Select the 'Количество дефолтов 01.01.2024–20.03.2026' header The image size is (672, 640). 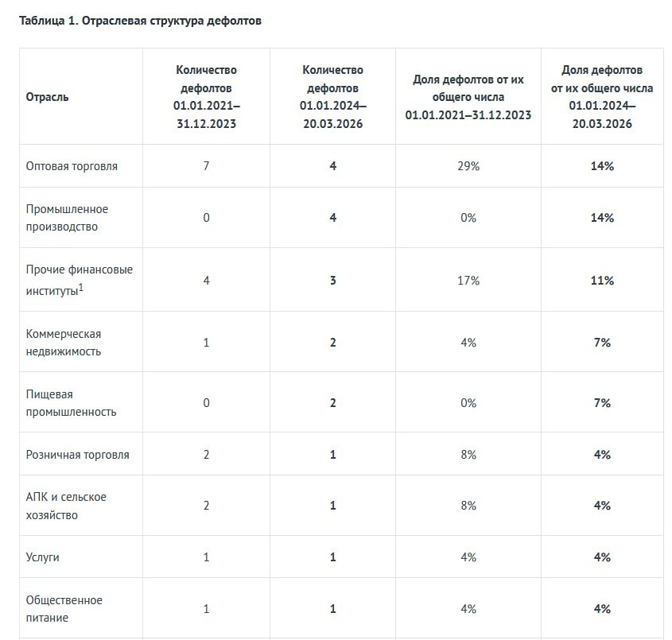(332, 97)
